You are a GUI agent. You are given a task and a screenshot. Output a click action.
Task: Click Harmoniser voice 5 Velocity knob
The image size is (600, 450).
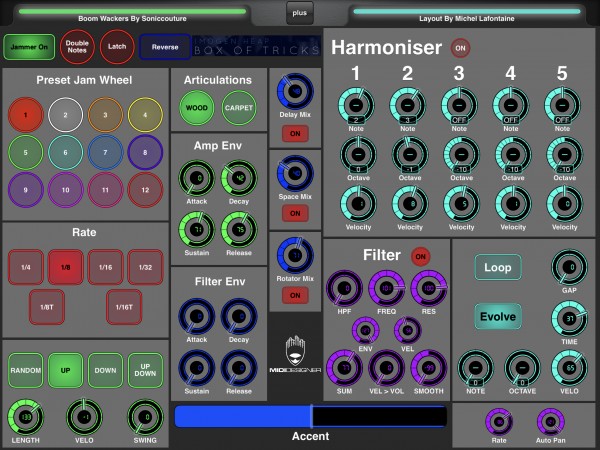[x=564, y=204]
